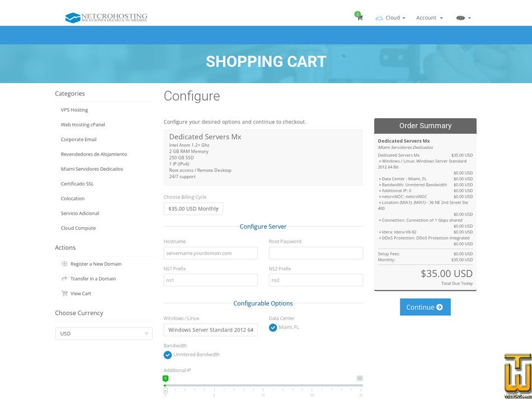Uncheck Unmtered Bandwidth option
Screen dimensions: 532x399
pos(168,354)
